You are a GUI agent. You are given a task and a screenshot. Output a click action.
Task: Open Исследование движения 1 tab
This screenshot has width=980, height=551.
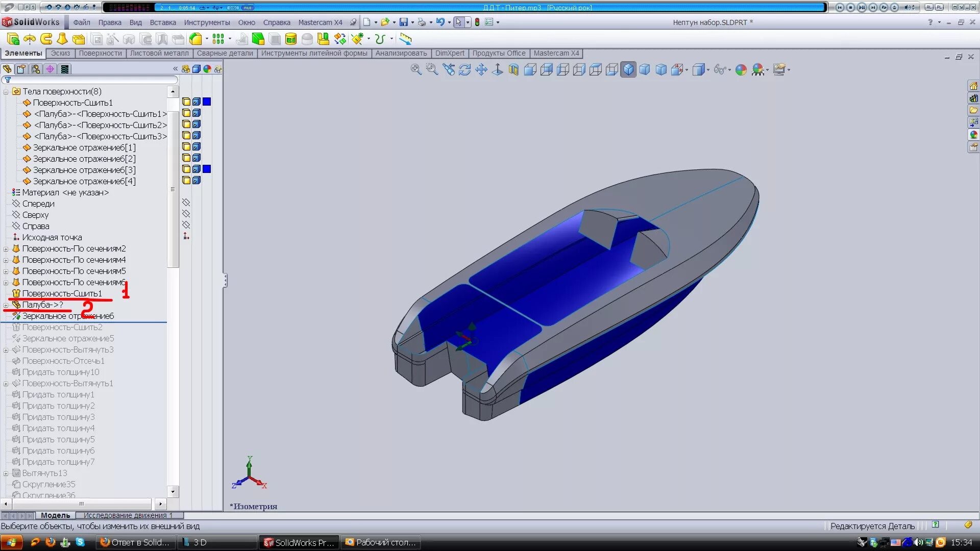(128, 515)
